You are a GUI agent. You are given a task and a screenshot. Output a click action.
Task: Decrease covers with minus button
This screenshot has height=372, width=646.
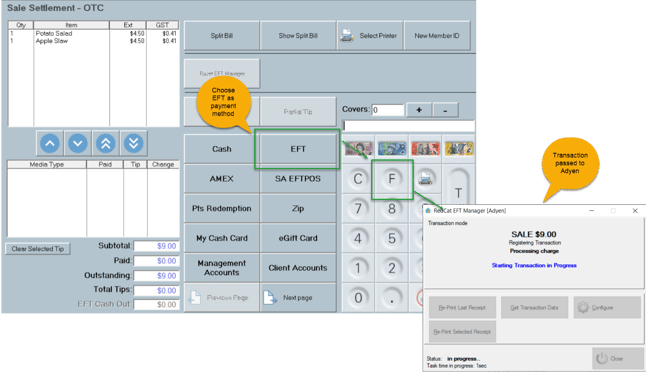click(445, 110)
